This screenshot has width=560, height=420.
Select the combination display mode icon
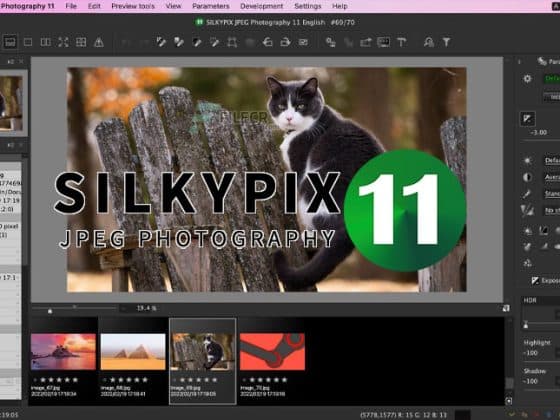(x=10, y=42)
